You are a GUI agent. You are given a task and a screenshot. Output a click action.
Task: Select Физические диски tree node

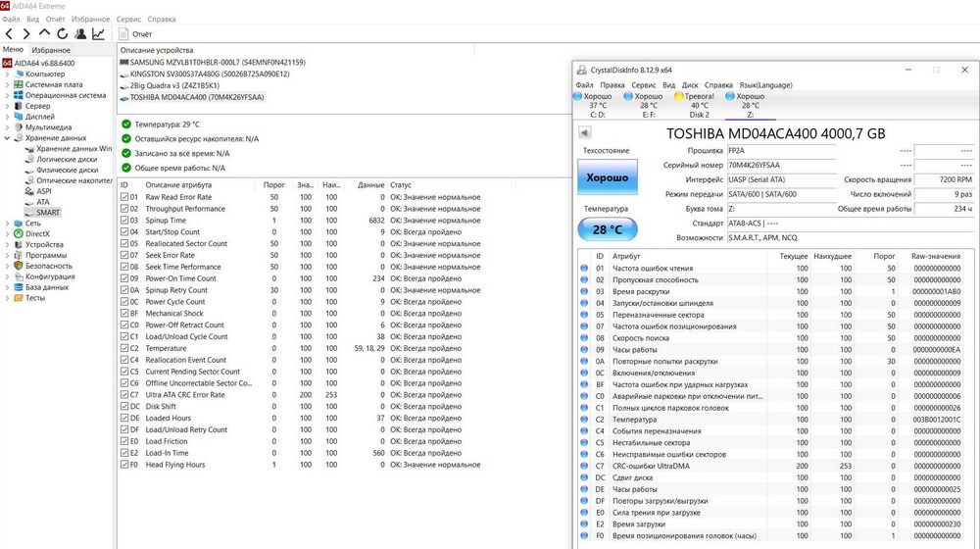(67, 170)
